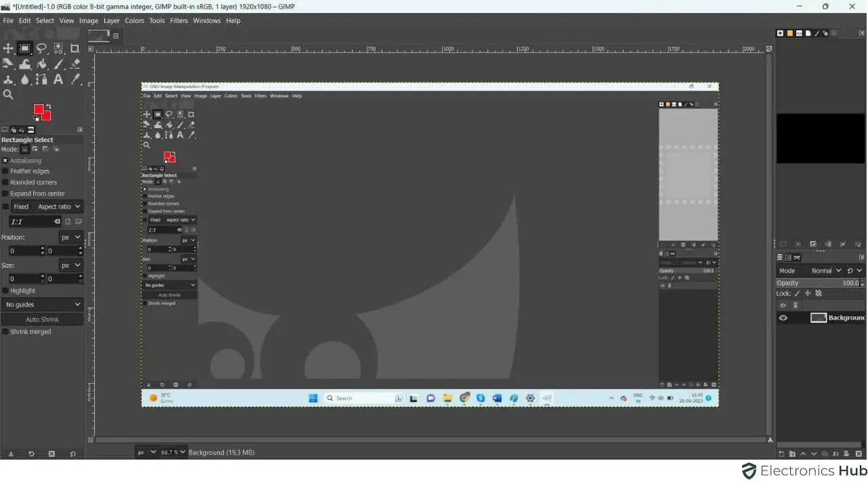
Task: Select the Move tool in the toolbox
Action: (8, 48)
